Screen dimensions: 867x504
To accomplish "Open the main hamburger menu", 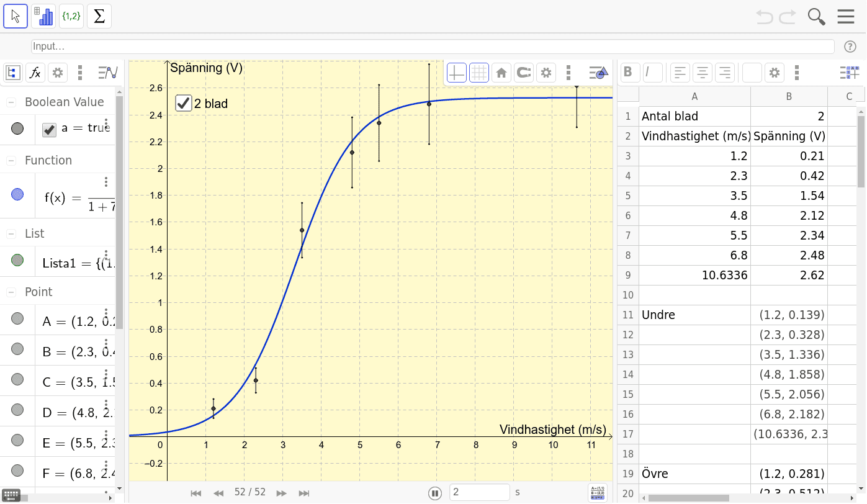I will pyautogui.click(x=846, y=16).
